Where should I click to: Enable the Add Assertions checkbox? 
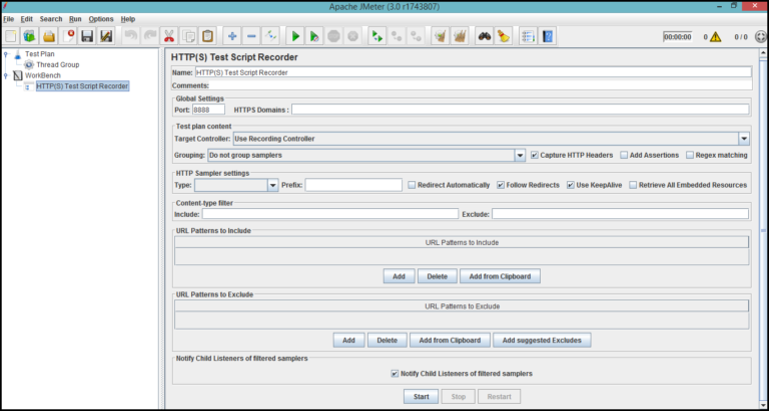pos(624,155)
